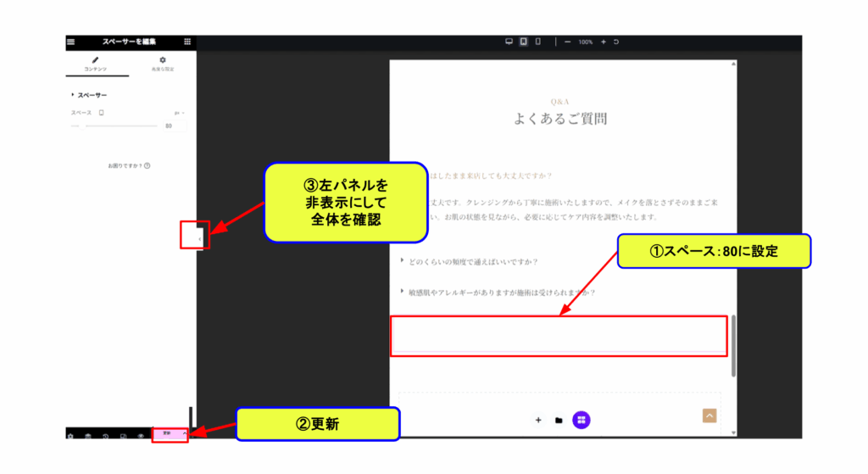This screenshot has width=868, height=474.
Task: Click the よくあるご質問 heading
Action: pos(560,119)
